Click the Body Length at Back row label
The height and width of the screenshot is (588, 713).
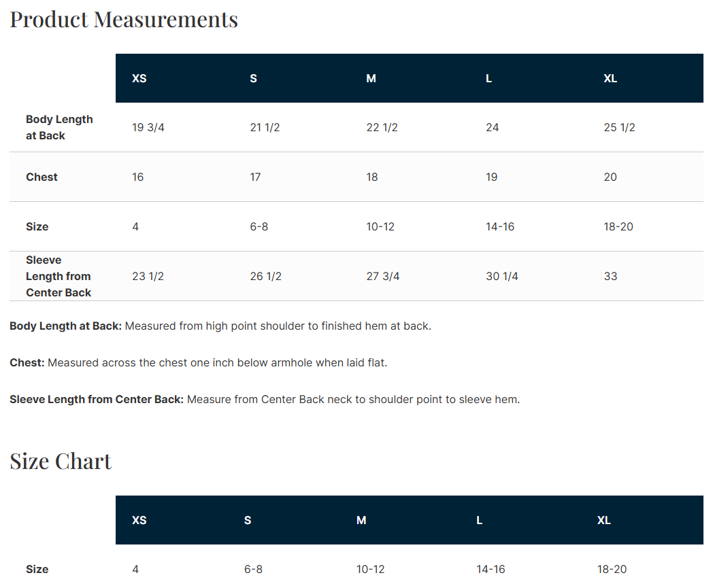59,127
